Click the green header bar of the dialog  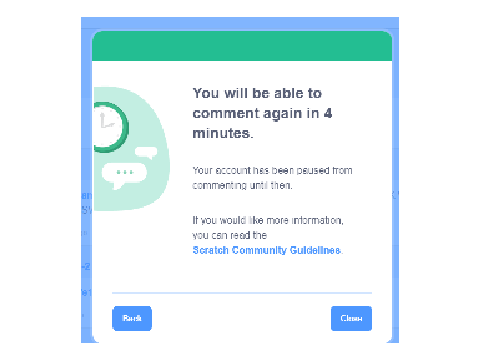[x=242, y=46]
